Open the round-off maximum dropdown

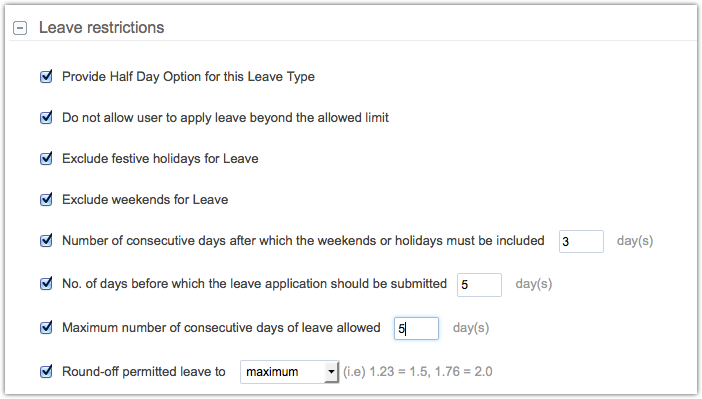point(289,372)
